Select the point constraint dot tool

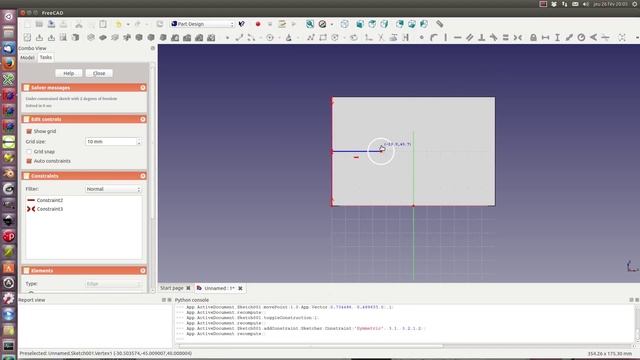tap(422, 38)
